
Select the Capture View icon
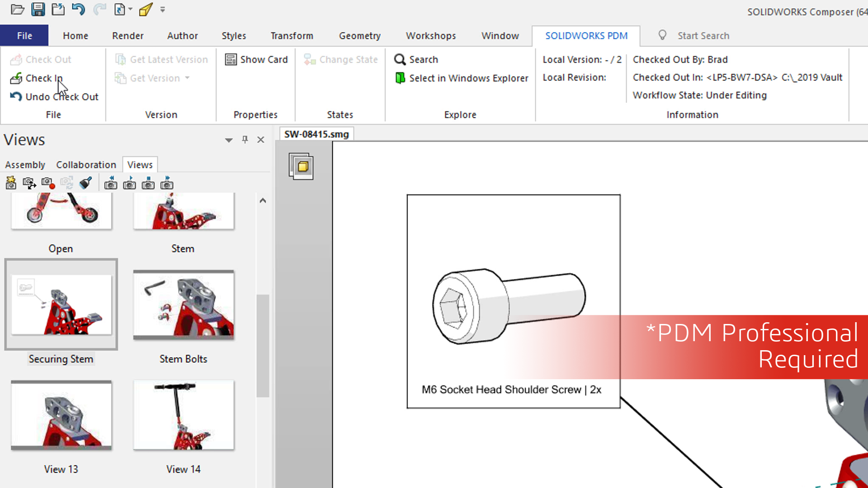point(11,183)
